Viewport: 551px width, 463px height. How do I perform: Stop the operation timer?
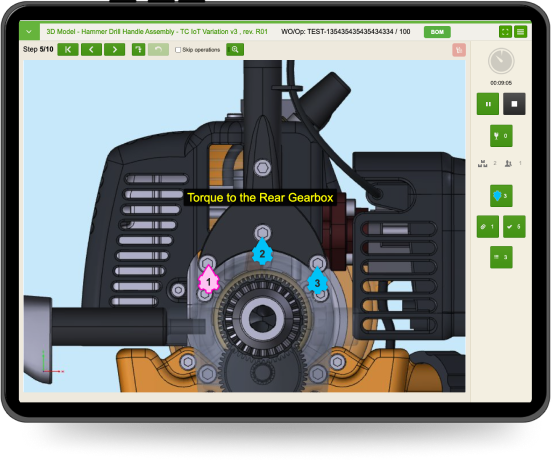[x=514, y=104]
